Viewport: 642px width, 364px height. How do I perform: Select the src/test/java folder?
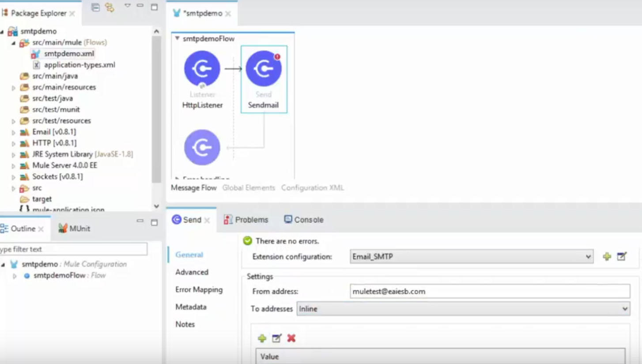click(x=53, y=98)
